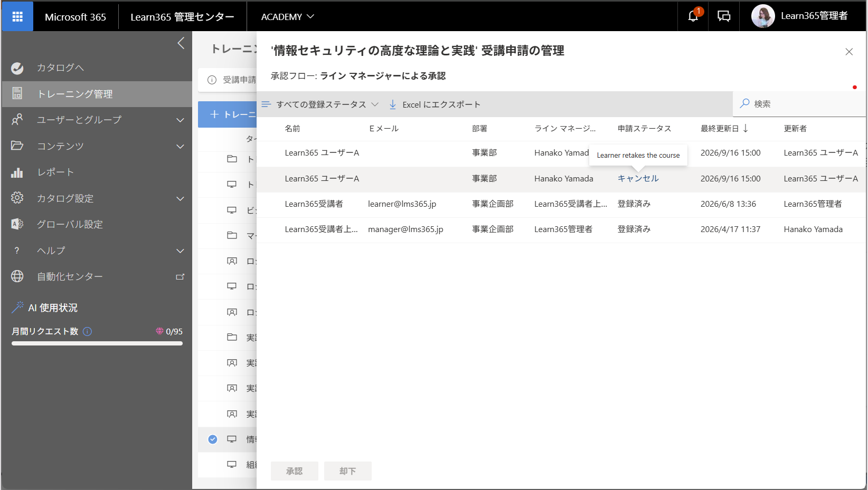The width and height of the screenshot is (868, 490).
Task: Click the 承認 button
Action: click(295, 471)
